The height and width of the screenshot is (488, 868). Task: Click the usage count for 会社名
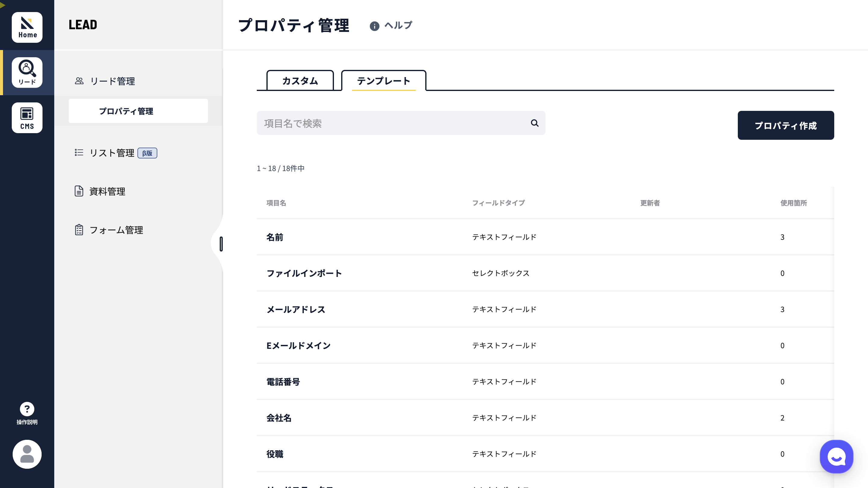(x=782, y=418)
